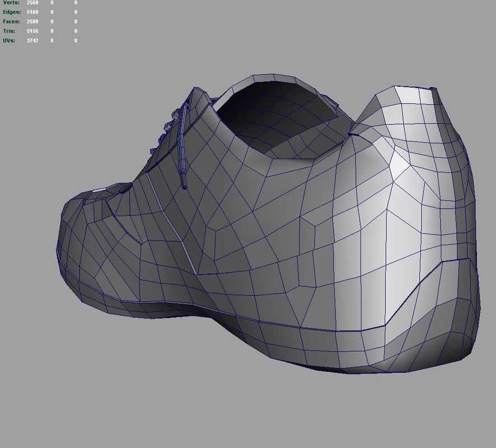
Task: Select the vertex count value 2560
Action: click(32, 3)
